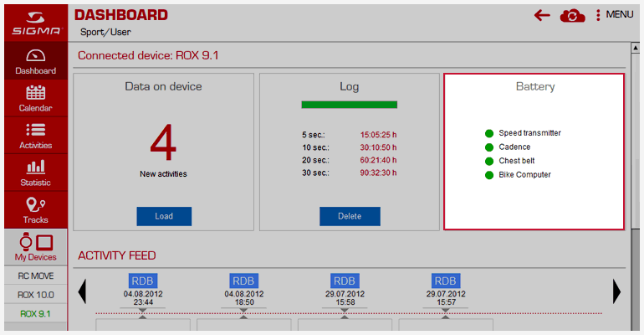Image resolution: width=644 pixels, height=335 pixels.
Task: Select My Devices in sidebar
Action: [x=36, y=247]
